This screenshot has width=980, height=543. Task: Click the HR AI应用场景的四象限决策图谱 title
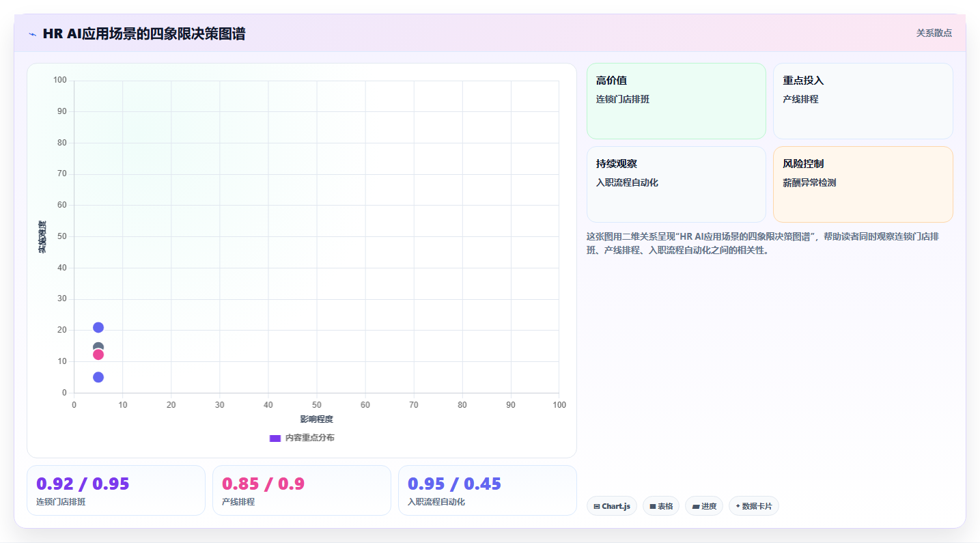[x=144, y=33]
